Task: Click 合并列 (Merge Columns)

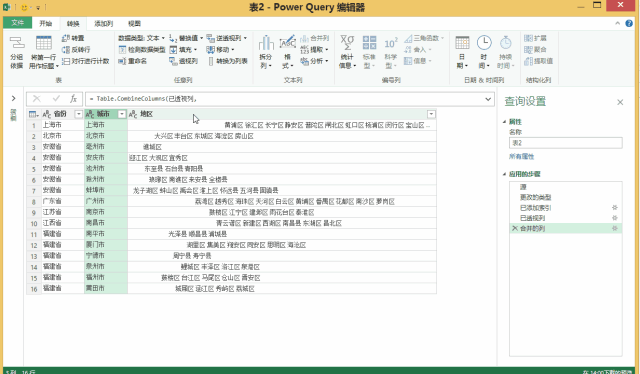Action: (x=315, y=38)
